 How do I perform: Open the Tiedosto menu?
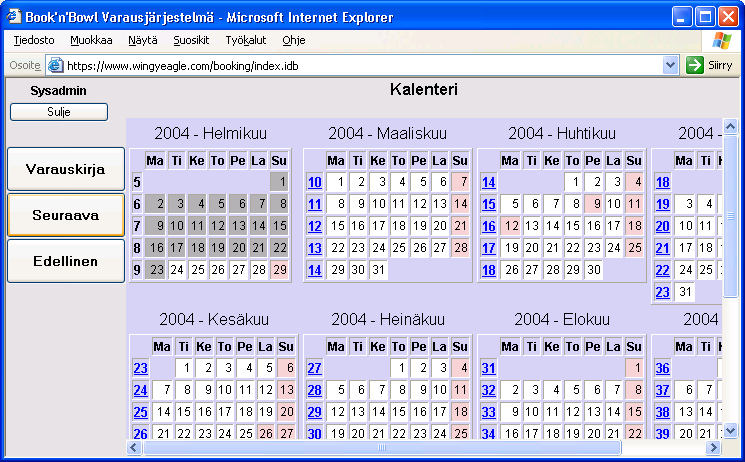pyautogui.click(x=34, y=40)
